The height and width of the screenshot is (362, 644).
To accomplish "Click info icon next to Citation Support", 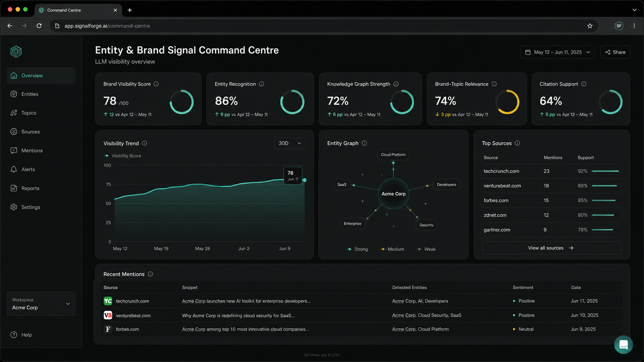I will pyautogui.click(x=584, y=84).
